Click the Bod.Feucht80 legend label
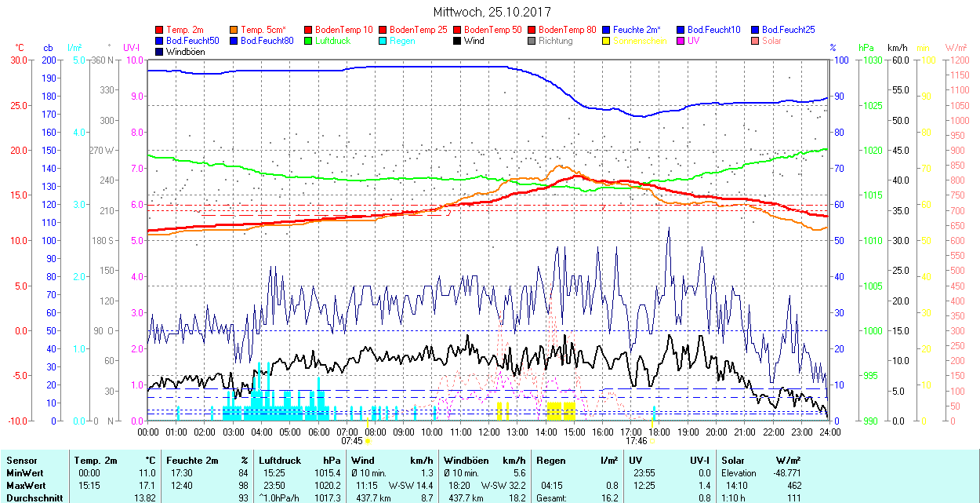 [267, 41]
